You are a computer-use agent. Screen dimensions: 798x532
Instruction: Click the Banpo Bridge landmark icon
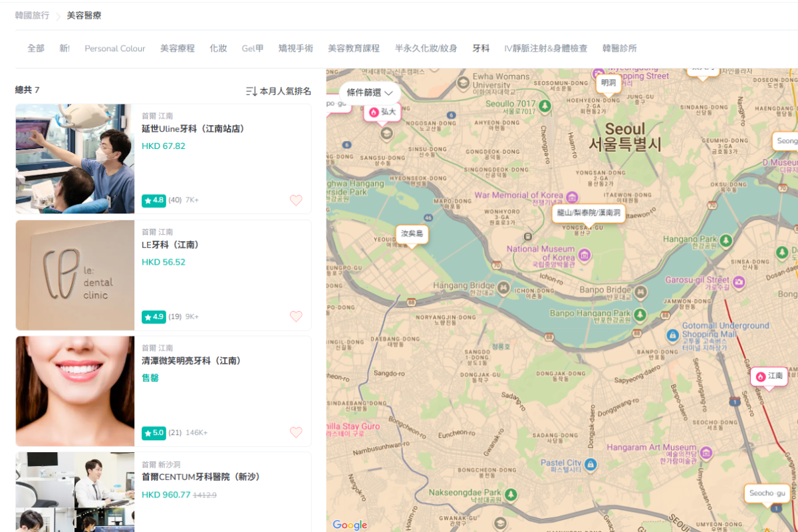click(x=640, y=291)
